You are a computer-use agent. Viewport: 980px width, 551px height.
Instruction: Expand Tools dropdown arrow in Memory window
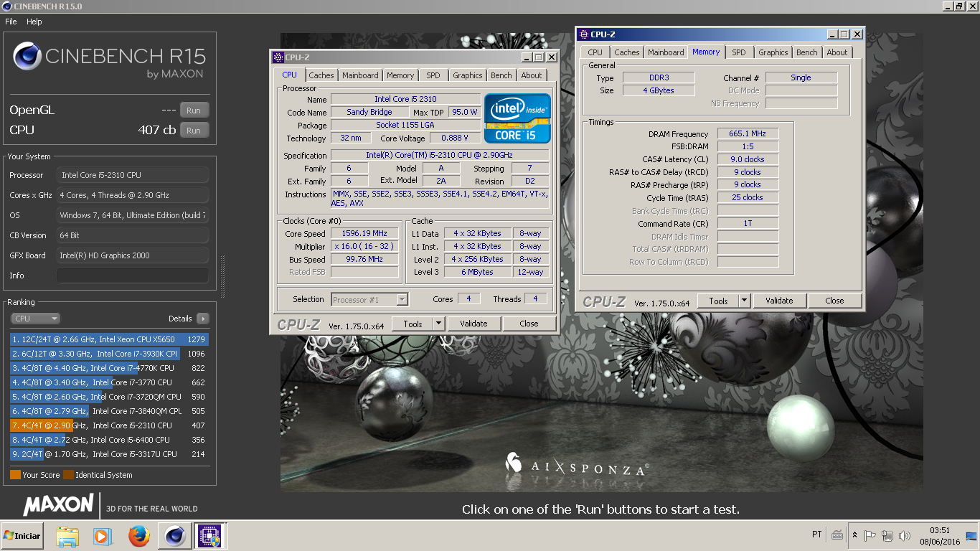745,301
